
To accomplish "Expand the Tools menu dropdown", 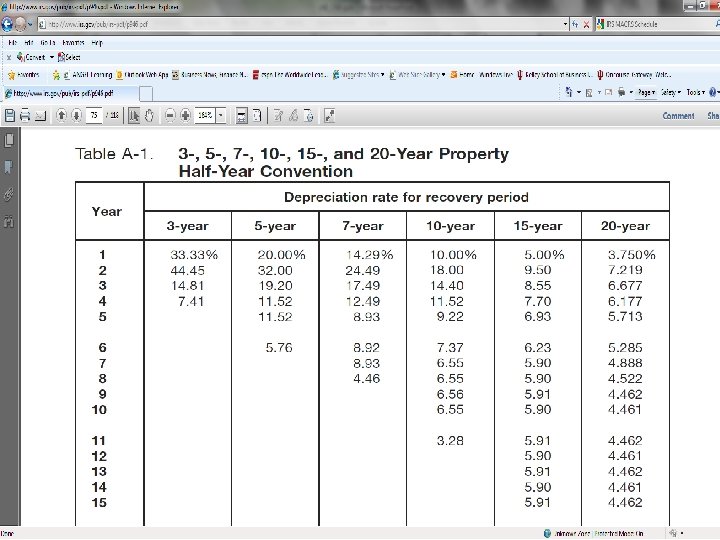I will point(695,92).
